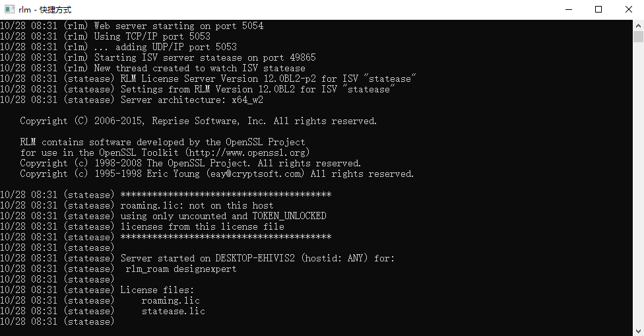
Task: Click the scrollbar up arrow
Action: 639,24
